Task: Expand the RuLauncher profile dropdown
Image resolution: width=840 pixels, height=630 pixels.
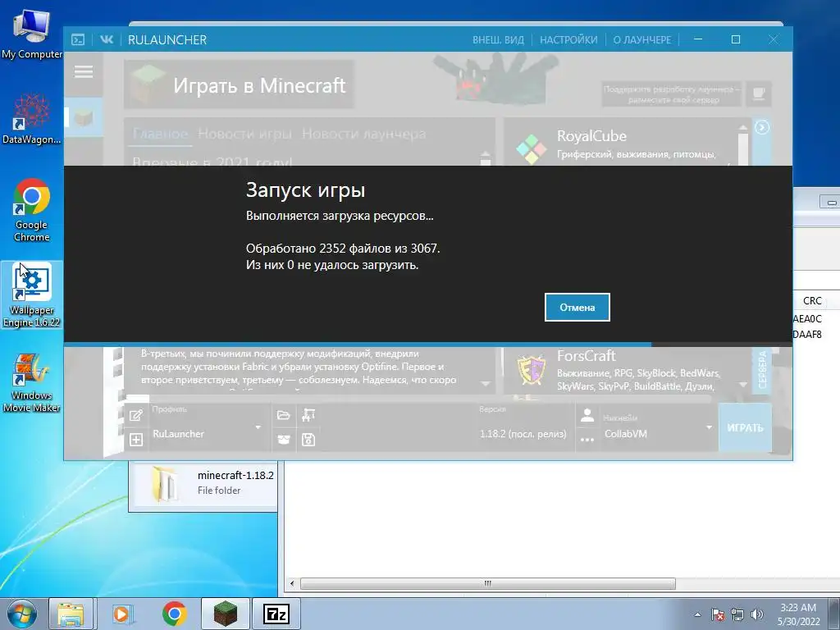Action: coord(258,427)
